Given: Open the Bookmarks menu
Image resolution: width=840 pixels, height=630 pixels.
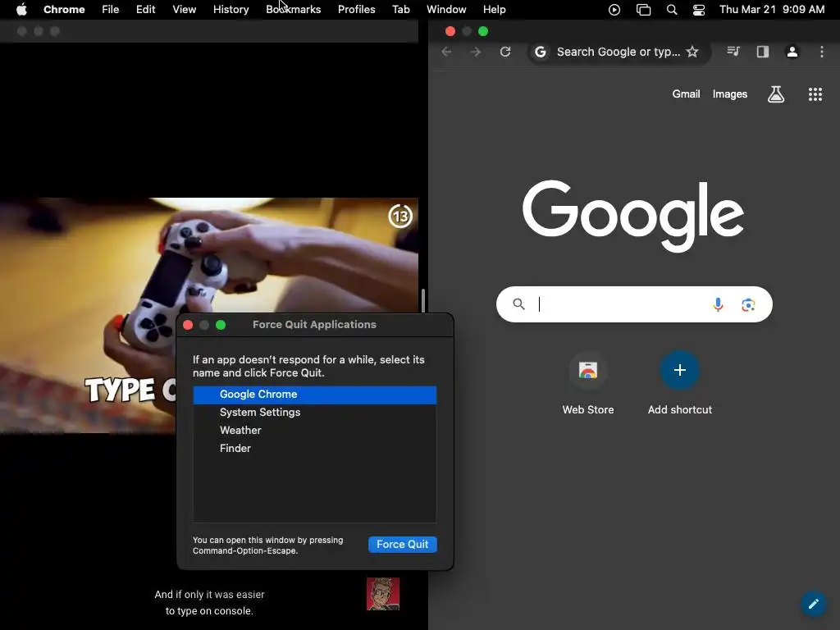Looking at the screenshot, I should [293, 9].
